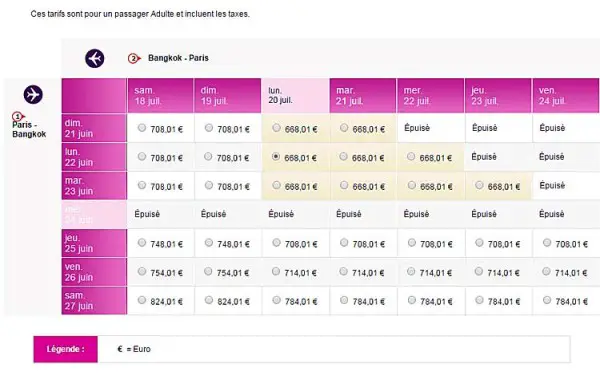This screenshot has height=376, width=600.
Task: Click the return flight airplane icon
Action: pos(95,59)
